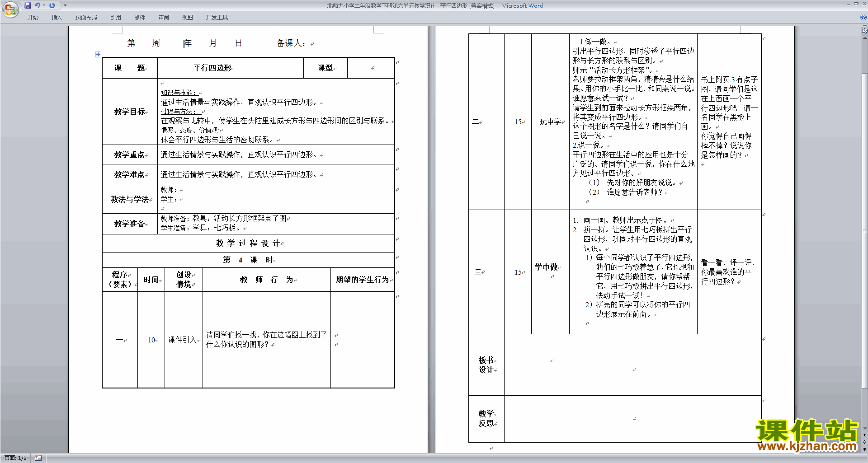868x463 pixels.
Task: Click the table move handle icon
Action: [98, 54]
